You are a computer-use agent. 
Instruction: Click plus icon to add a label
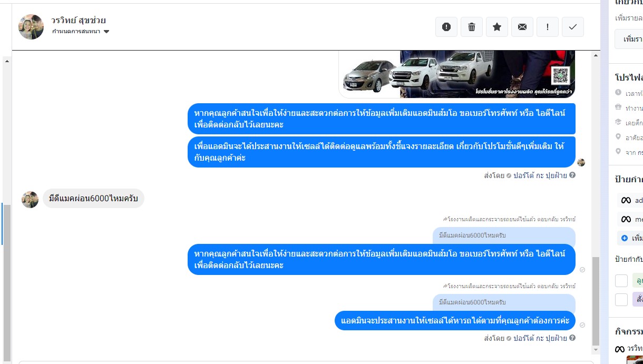(x=625, y=238)
